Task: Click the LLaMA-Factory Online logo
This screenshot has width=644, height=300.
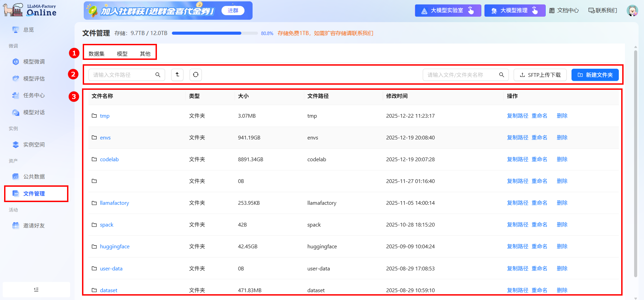Action: click(x=30, y=10)
